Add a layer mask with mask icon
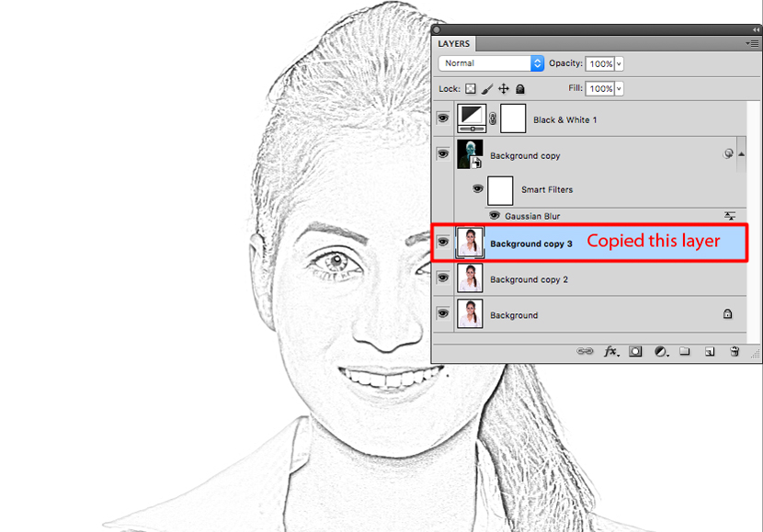This screenshot has height=532, width=763. 635,351
